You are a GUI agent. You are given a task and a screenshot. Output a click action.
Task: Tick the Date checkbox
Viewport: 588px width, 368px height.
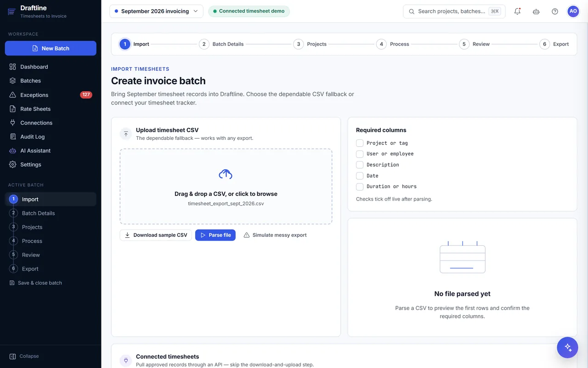pos(360,176)
